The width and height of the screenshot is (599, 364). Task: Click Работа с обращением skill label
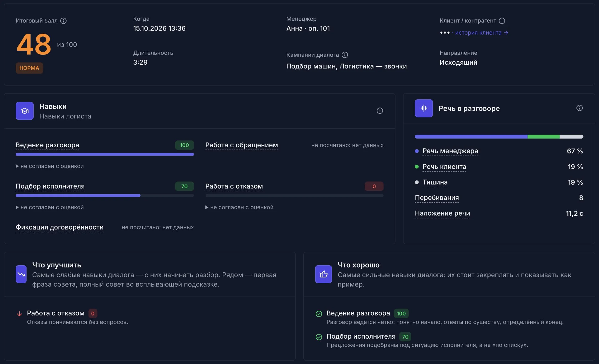pos(242,145)
